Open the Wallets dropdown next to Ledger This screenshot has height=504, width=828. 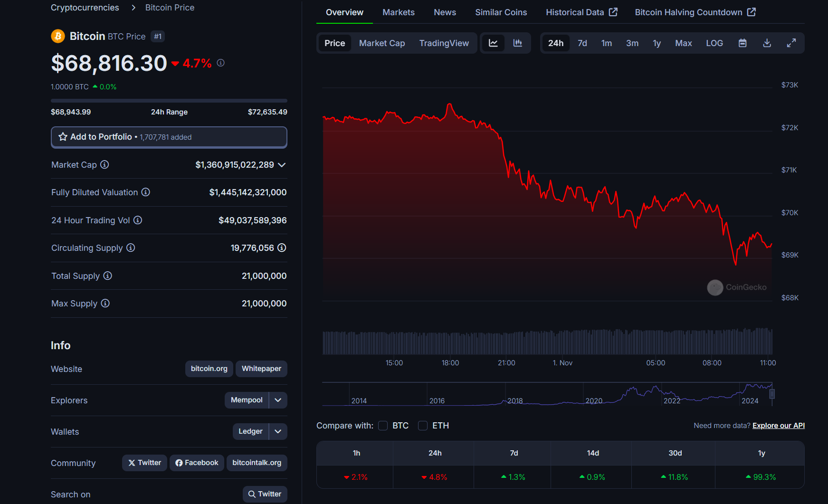[278, 431]
